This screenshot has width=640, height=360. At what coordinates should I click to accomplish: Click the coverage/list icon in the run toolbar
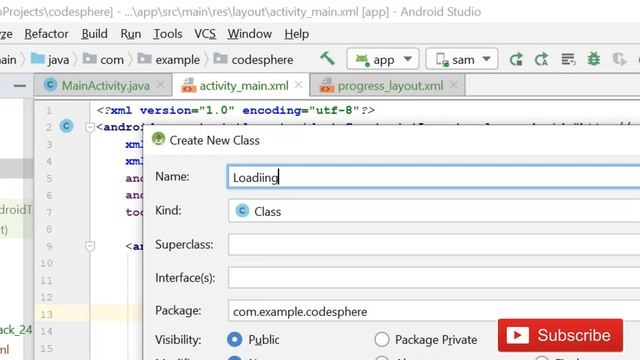coord(568,60)
